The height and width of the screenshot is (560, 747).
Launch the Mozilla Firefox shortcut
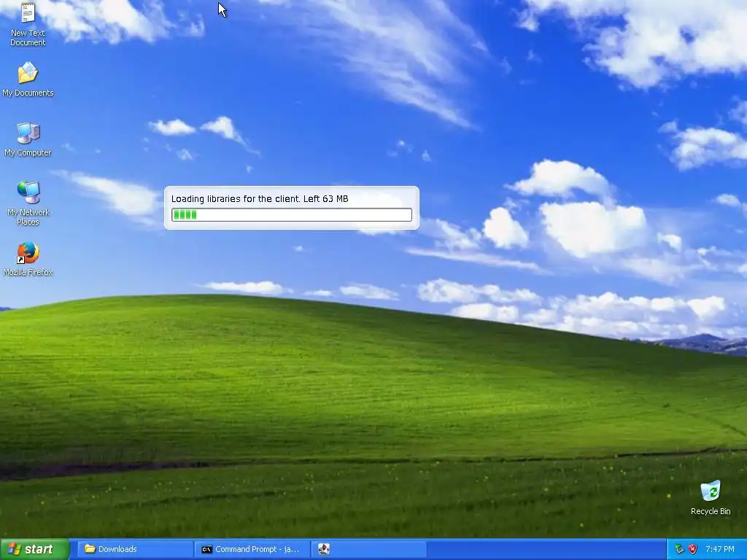28,259
